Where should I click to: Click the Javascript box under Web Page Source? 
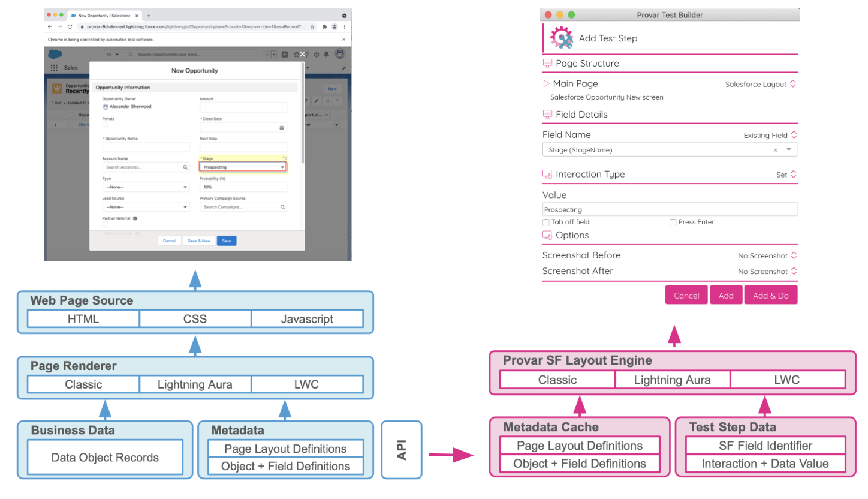(307, 319)
